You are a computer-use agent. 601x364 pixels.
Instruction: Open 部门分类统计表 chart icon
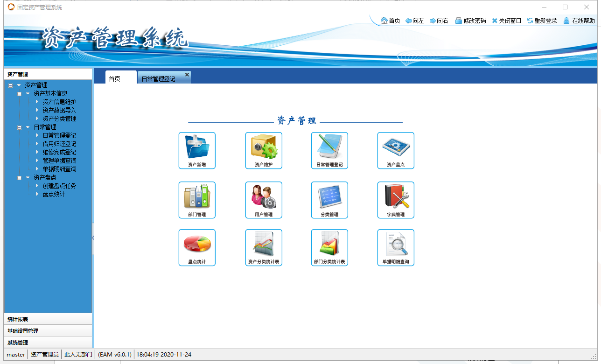coord(329,245)
